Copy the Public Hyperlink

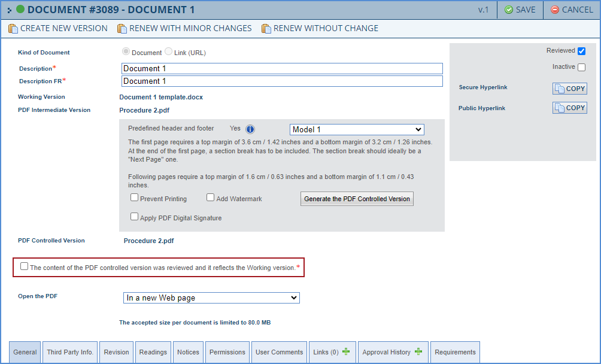[569, 108]
